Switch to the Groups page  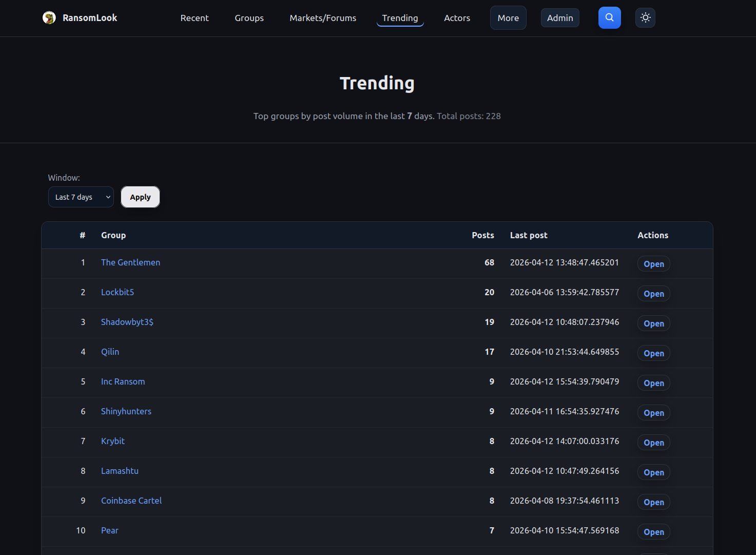(249, 18)
